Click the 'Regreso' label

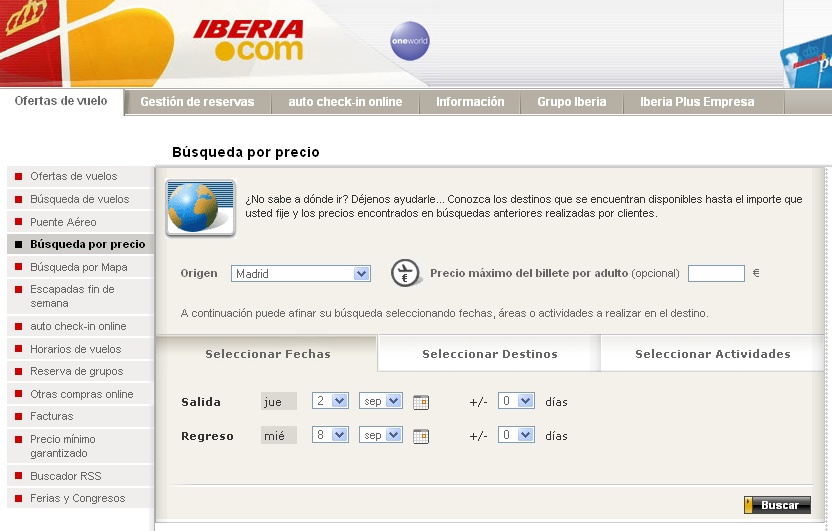207,436
